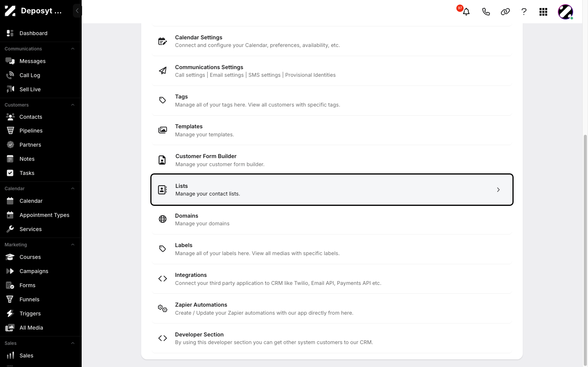Click the phone dialer icon
Image resolution: width=588 pixels, height=367 pixels.
[x=486, y=12]
